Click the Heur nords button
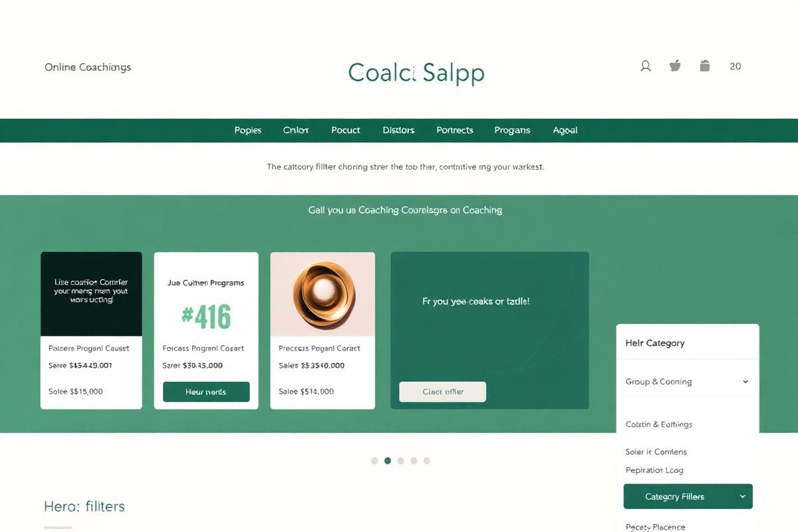Image resolution: width=798 pixels, height=532 pixels. point(206,392)
